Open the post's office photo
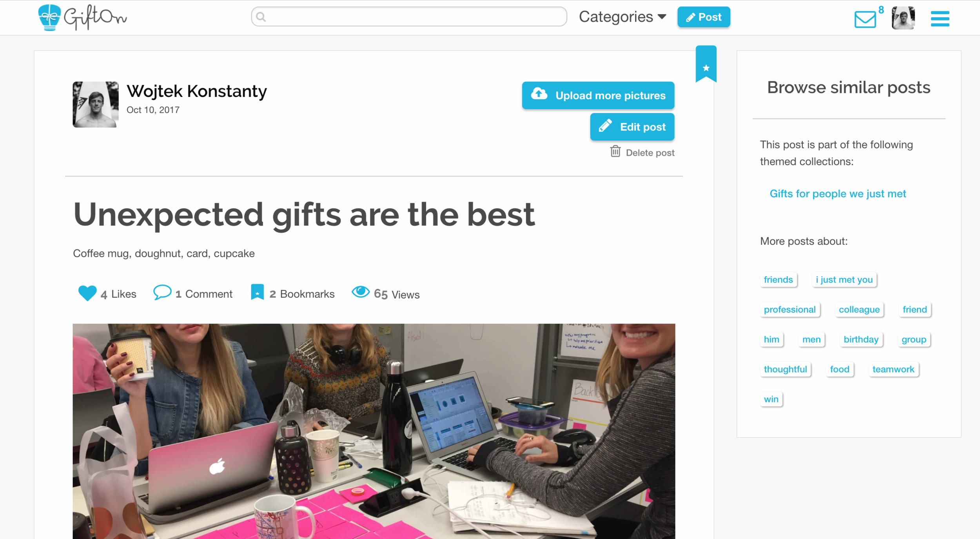This screenshot has width=980, height=539. click(x=374, y=431)
